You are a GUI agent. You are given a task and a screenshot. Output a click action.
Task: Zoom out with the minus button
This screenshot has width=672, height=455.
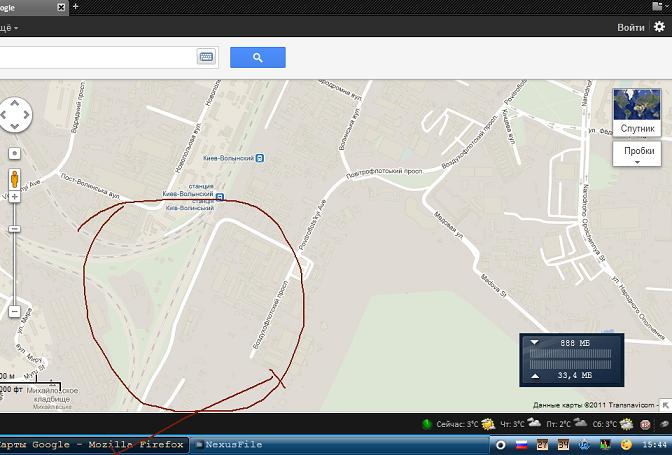[x=15, y=311]
